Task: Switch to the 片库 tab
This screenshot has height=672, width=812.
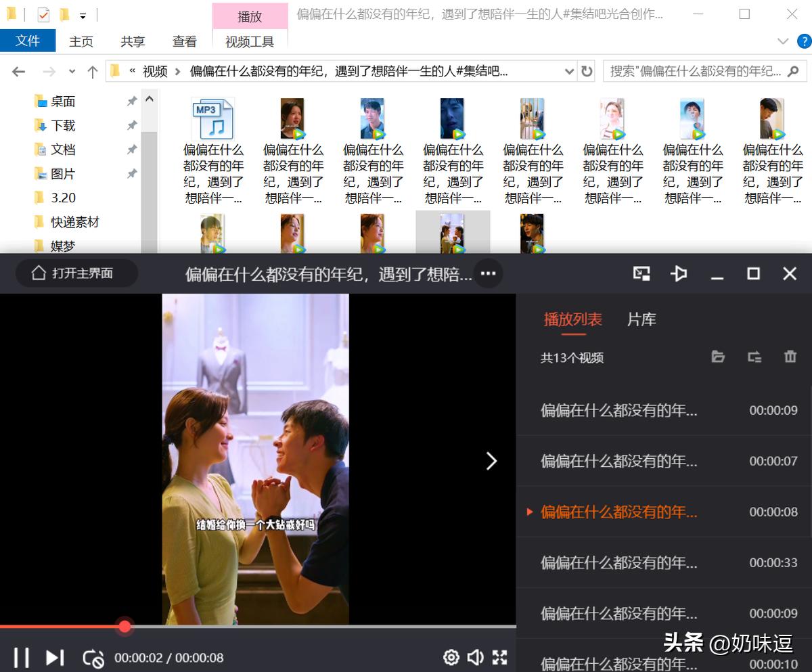Action: (641, 320)
